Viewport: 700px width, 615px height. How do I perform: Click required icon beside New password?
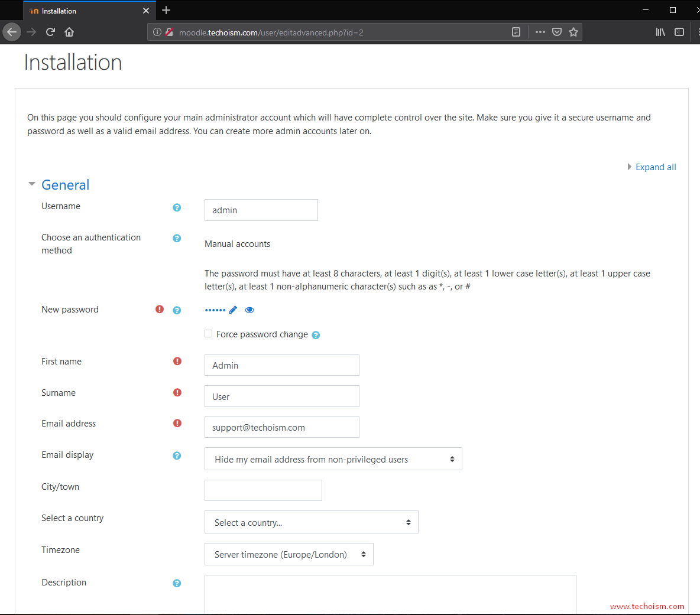coord(160,309)
